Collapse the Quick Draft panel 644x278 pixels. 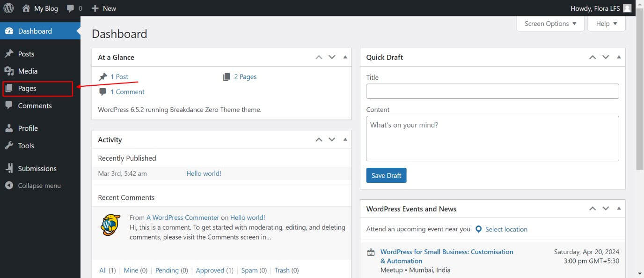619,57
